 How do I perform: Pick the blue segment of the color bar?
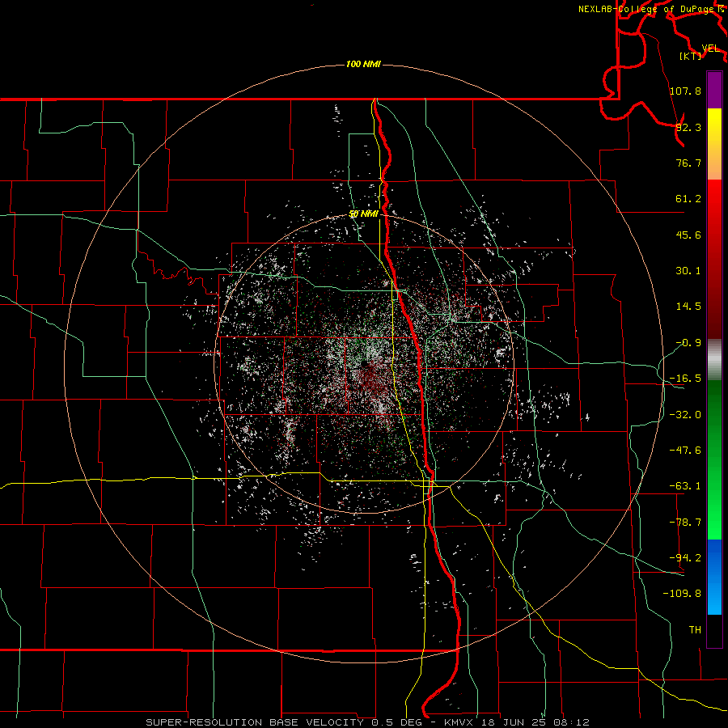714,577
